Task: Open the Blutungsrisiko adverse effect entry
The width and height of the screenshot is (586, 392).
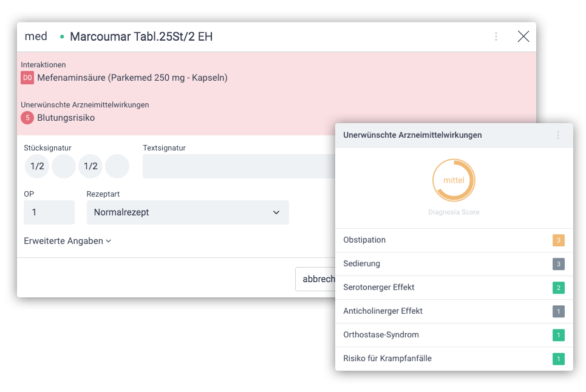Action: coord(66,118)
